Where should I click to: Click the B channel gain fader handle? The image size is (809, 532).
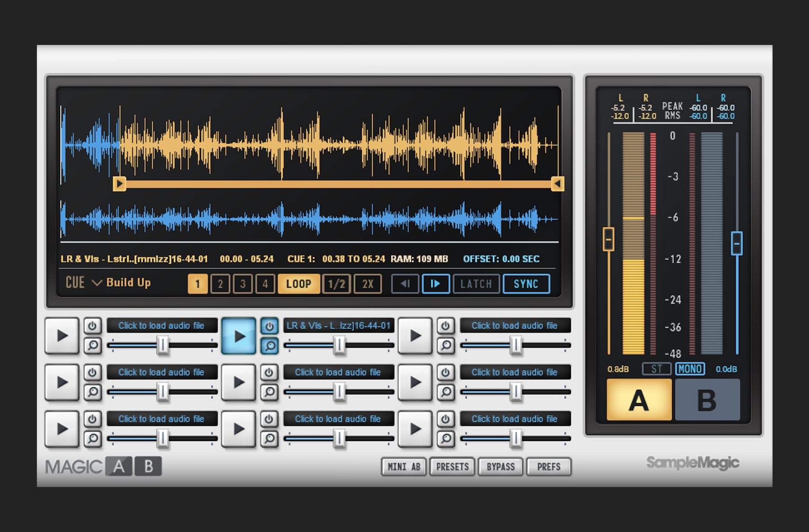point(737,244)
